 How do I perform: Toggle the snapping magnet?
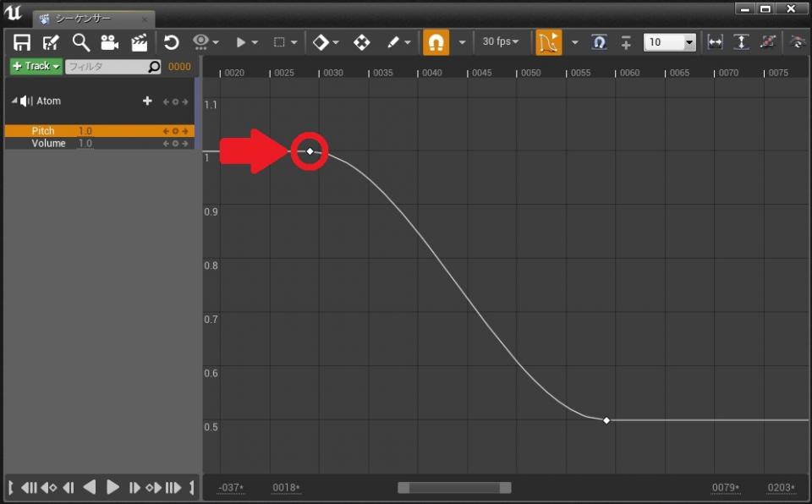[x=438, y=41]
